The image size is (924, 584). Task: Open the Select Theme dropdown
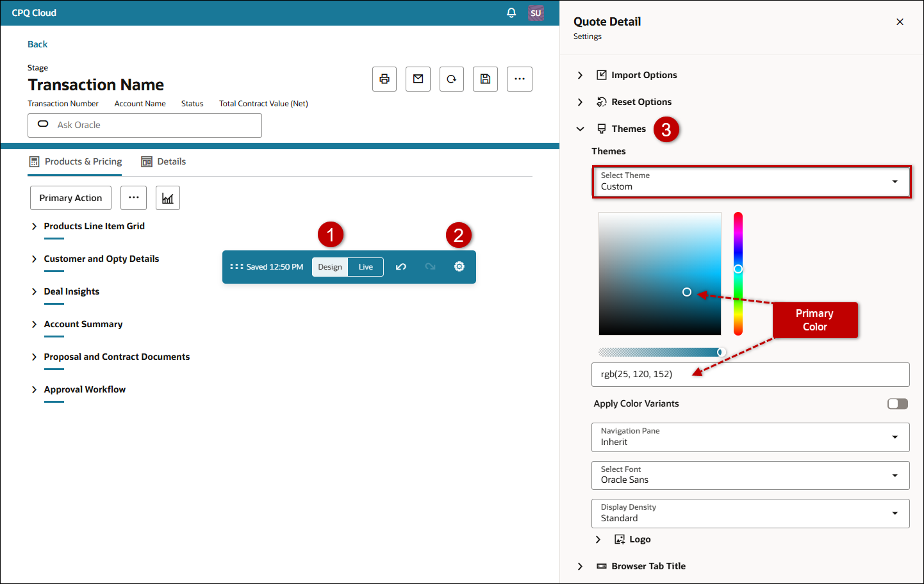(751, 182)
